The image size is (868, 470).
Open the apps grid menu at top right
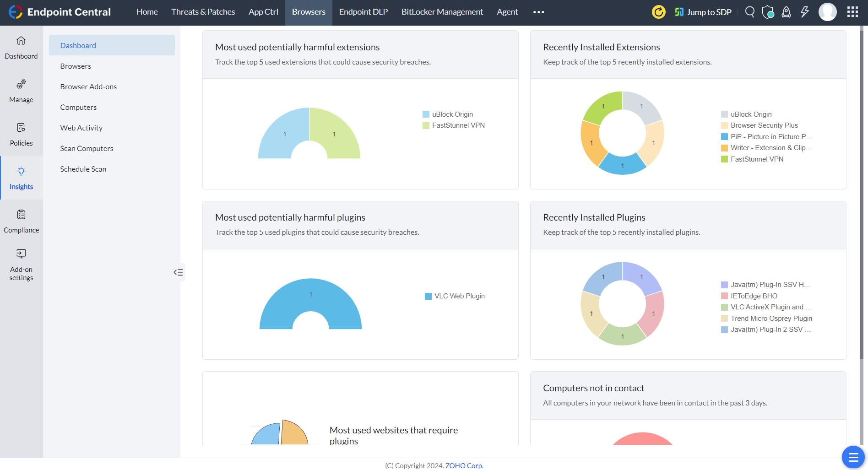click(x=852, y=12)
